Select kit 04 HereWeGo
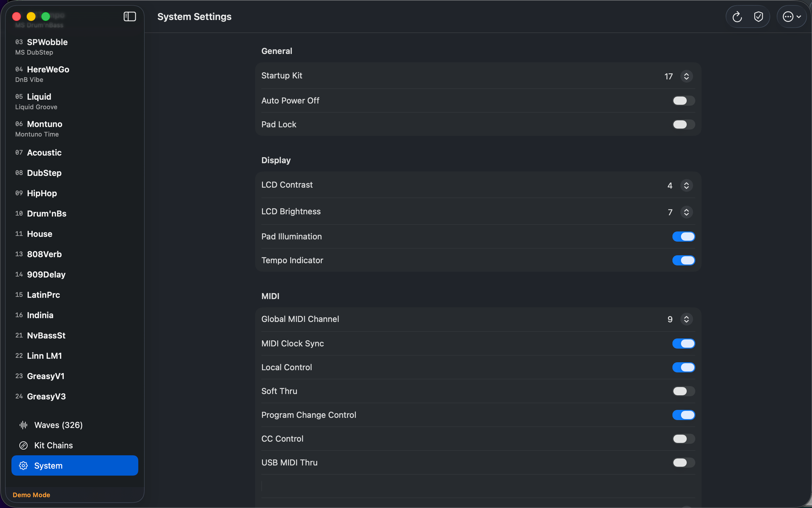812x508 pixels. click(x=75, y=74)
